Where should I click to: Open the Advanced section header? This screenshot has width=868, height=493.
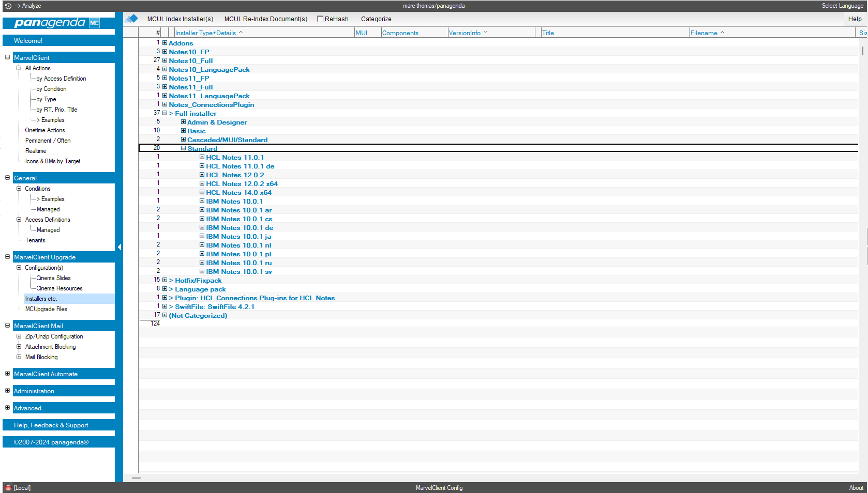[64, 408]
